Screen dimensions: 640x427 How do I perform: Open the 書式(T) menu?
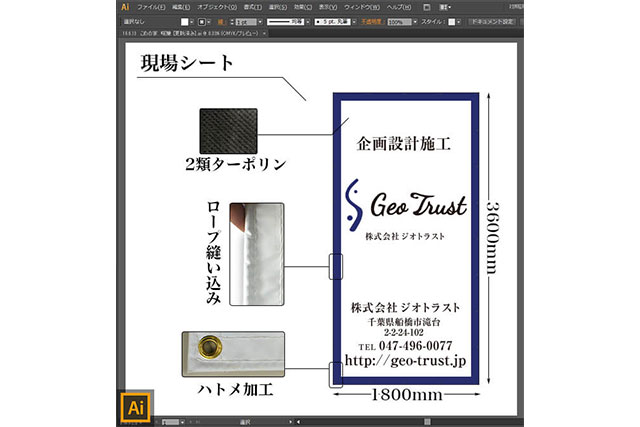coord(253,7)
